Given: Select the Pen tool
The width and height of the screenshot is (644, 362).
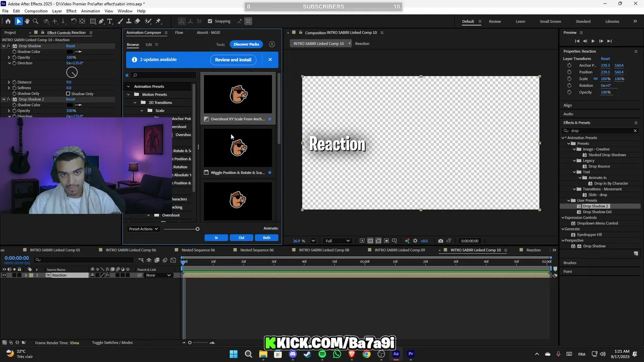Looking at the screenshot, I should [x=101, y=21].
